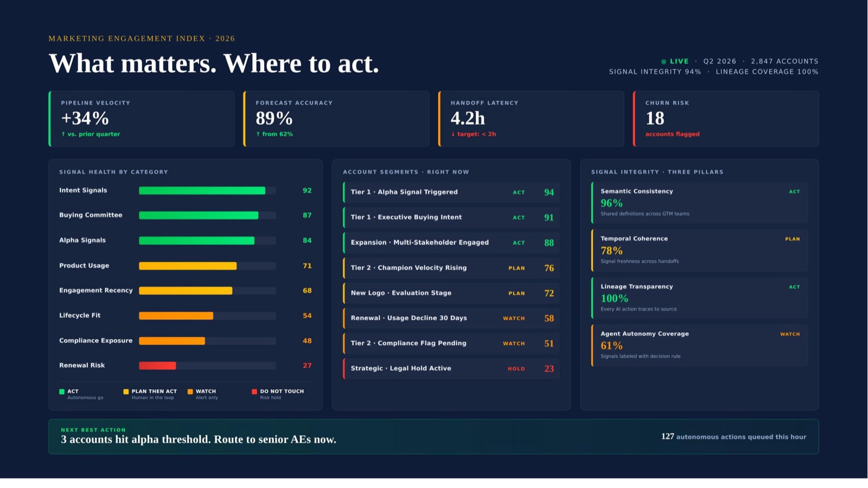Click the PLAN tag on Temporal Coherence
Viewport: 868px width, 488px height.
[x=793, y=239]
